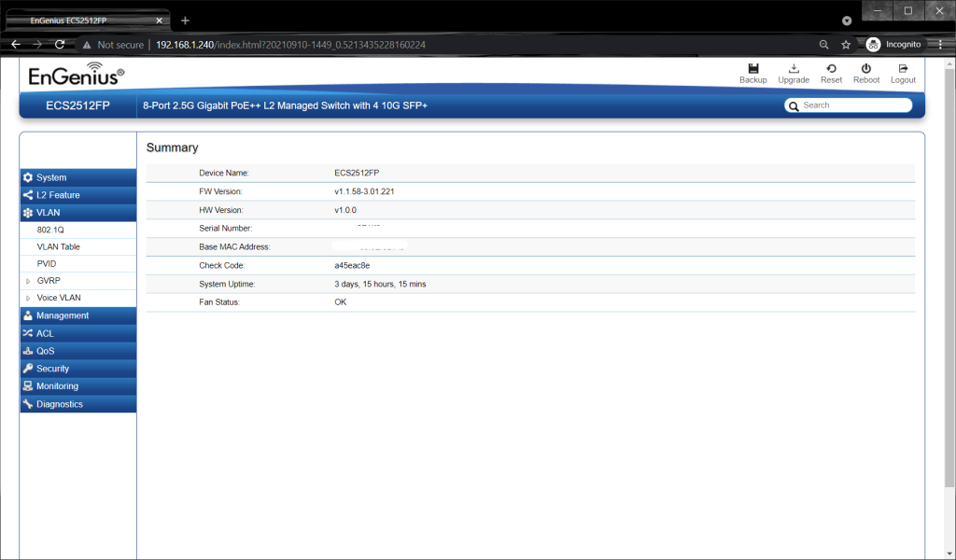Click the Management person icon
Viewport: 956px width, 560px height.
pyautogui.click(x=28, y=315)
